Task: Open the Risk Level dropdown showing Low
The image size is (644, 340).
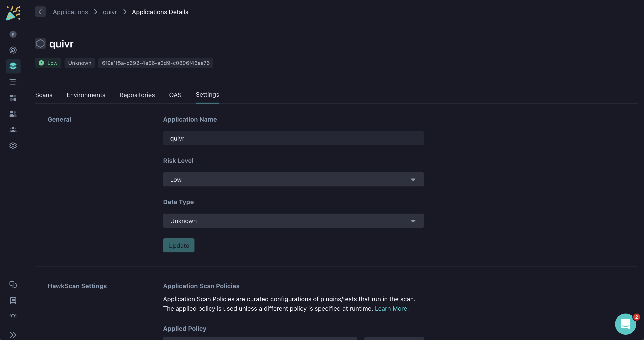Action: coord(293,179)
